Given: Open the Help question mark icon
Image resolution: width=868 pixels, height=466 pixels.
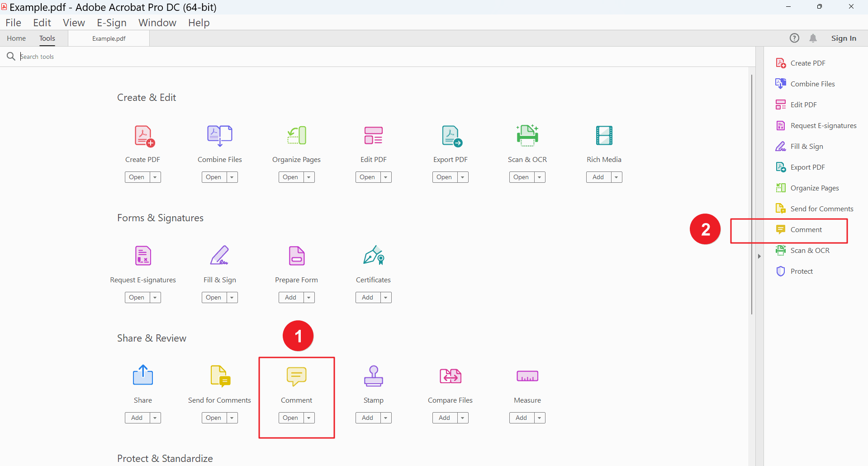Looking at the screenshot, I should coord(794,38).
